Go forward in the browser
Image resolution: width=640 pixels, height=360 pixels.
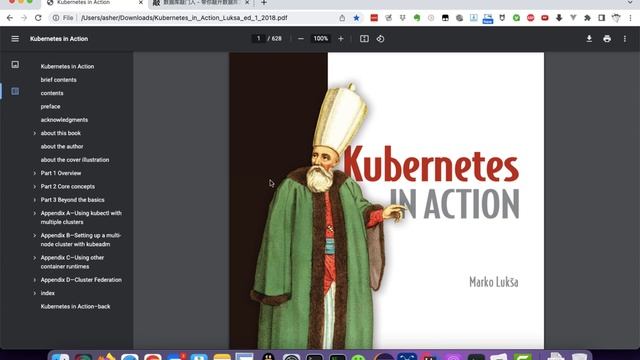[24, 18]
